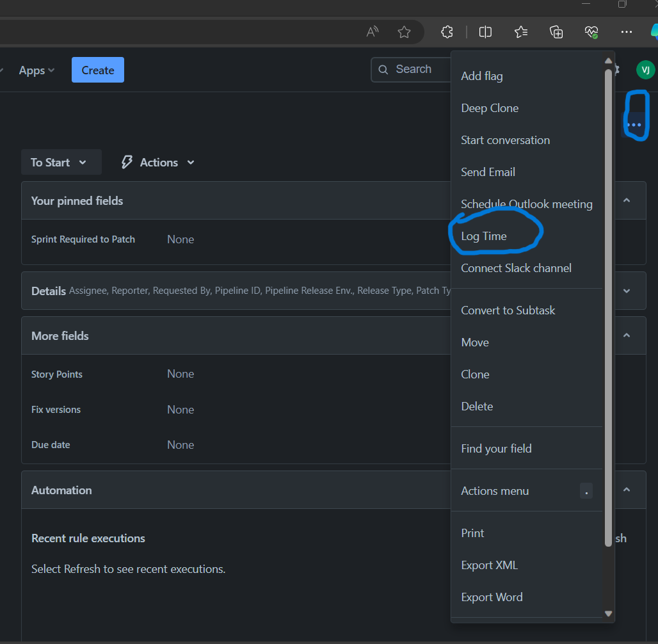
Task: Collapse the Your pinned fields section
Action: coord(627,200)
